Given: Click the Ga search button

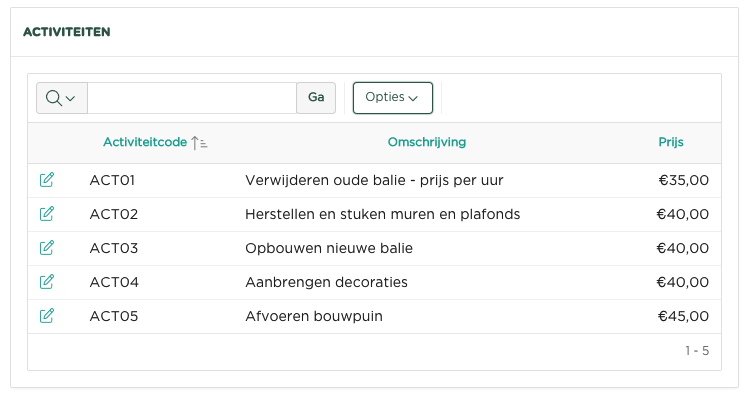Looking at the screenshot, I should 316,98.
